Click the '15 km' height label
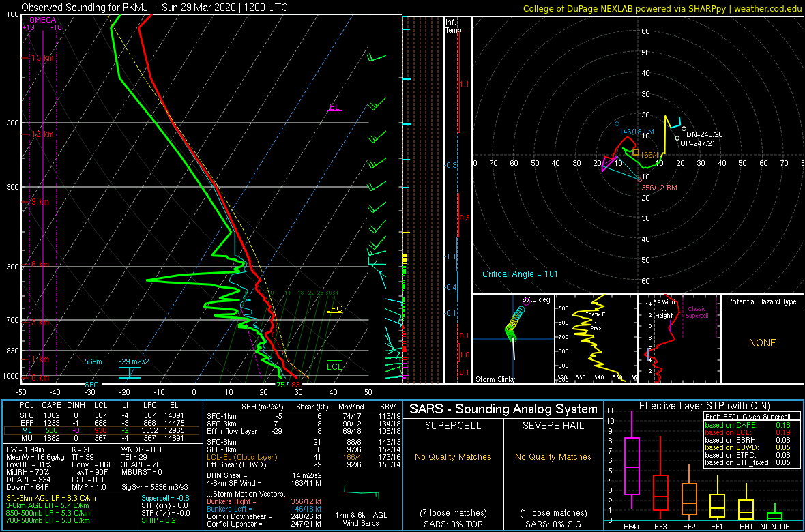Screen dimensions: 805x532 tap(43, 58)
